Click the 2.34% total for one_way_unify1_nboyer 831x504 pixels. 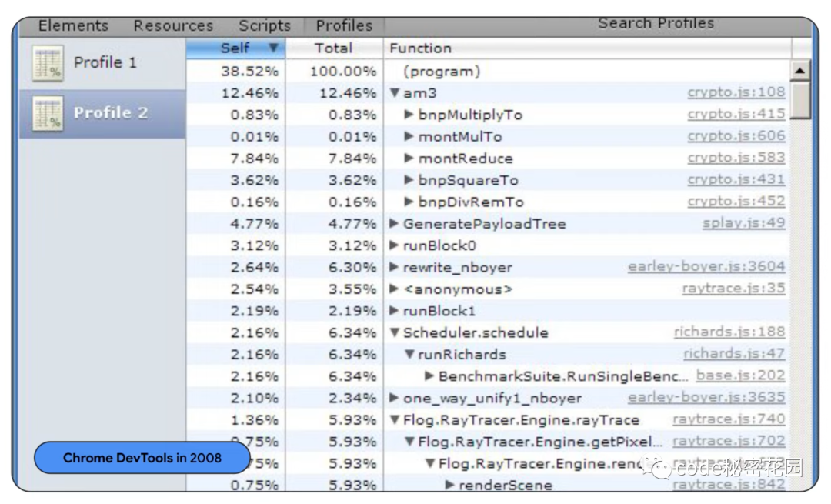352,398
